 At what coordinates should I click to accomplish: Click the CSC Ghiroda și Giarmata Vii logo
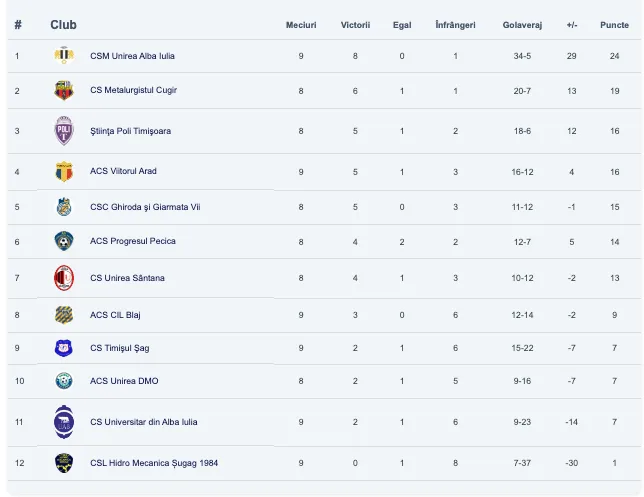click(x=64, y=207)
